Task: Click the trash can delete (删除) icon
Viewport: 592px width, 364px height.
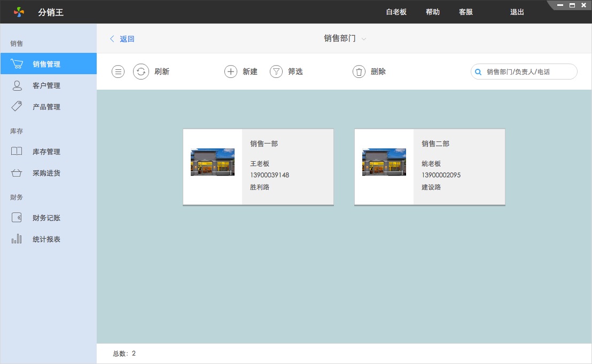Action: pos(359,72)
